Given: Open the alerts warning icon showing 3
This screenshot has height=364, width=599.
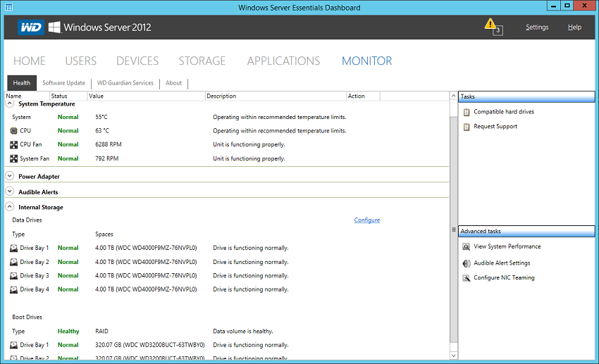Looking at the screenshot, I should (x=493, y=27).
